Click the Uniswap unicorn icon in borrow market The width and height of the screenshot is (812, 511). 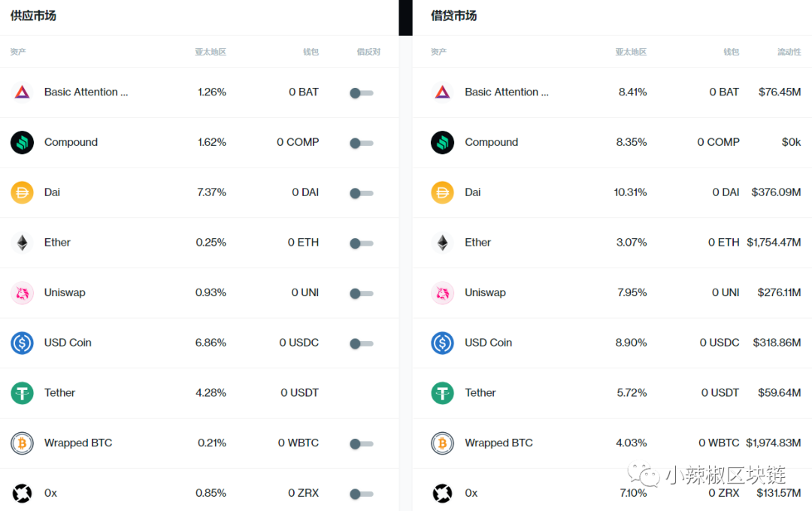[x=442, y=293]
